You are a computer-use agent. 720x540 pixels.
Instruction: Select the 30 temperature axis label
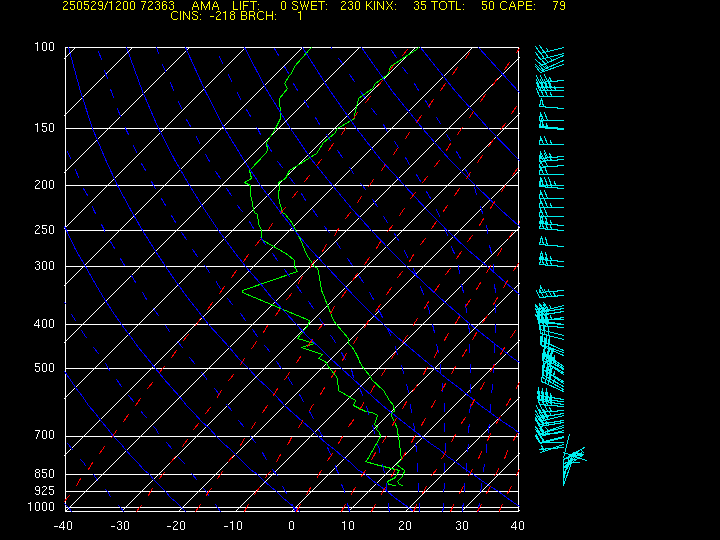461,526
